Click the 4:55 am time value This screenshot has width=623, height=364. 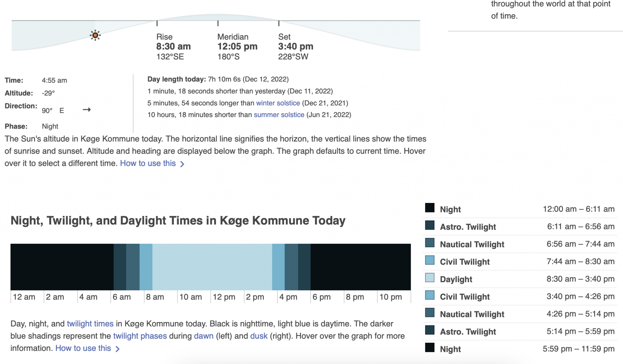pos(54,81)
